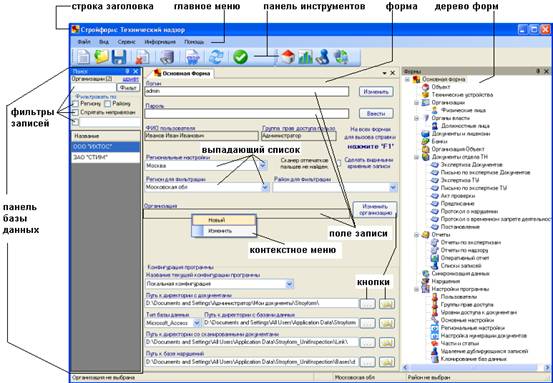Screen dimensions: 553x383
Task: Open the Тип базы данных dropdown
Action: click(197, 323)
